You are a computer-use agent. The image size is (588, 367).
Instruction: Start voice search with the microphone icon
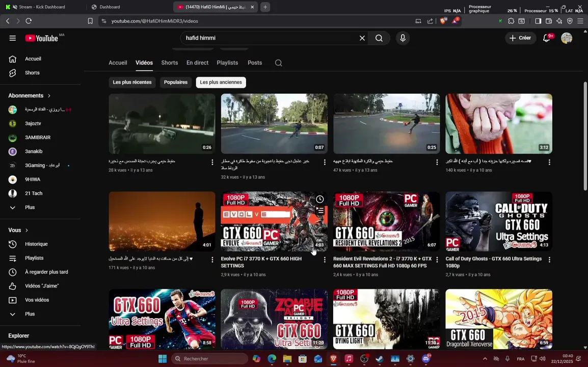403,38
